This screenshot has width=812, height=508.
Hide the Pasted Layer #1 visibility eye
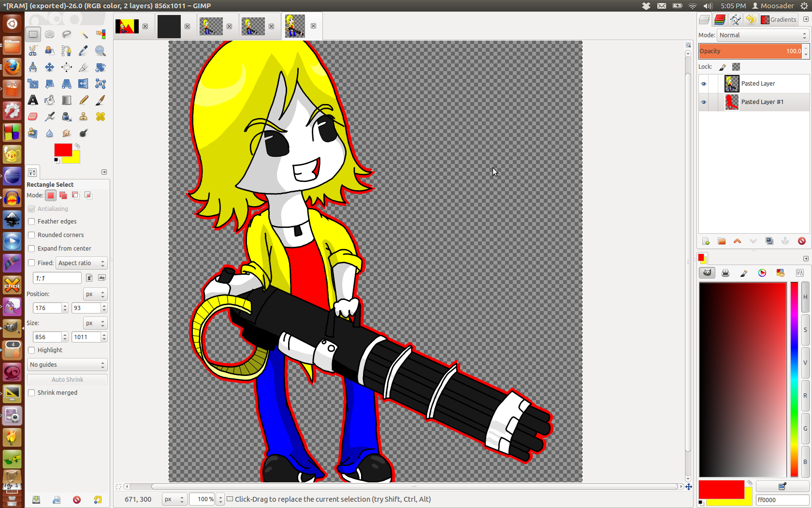click(x=704, y=102)
